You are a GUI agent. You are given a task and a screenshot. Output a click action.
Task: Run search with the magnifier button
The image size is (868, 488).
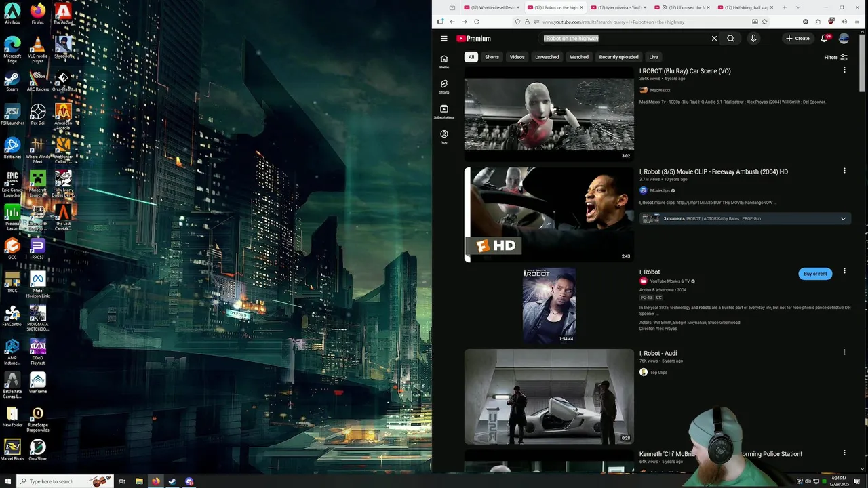[730, 39]
